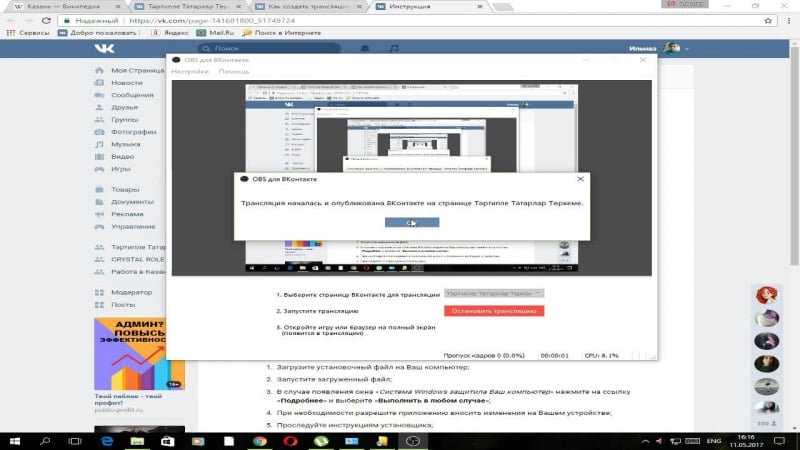Open VK page selection dropdown
Viewport: 800px width, 450px height.
(494, 293)
